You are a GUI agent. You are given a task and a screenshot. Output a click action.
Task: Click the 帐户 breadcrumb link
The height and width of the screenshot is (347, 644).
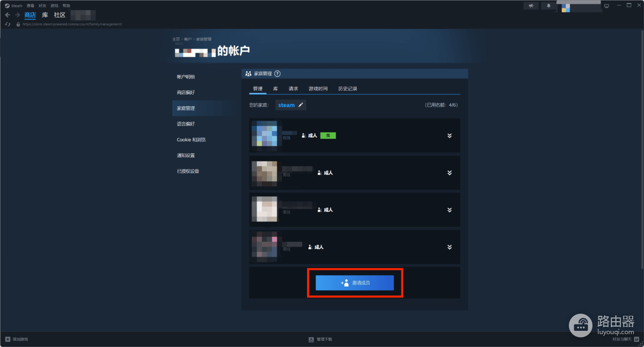click(188, 39)
